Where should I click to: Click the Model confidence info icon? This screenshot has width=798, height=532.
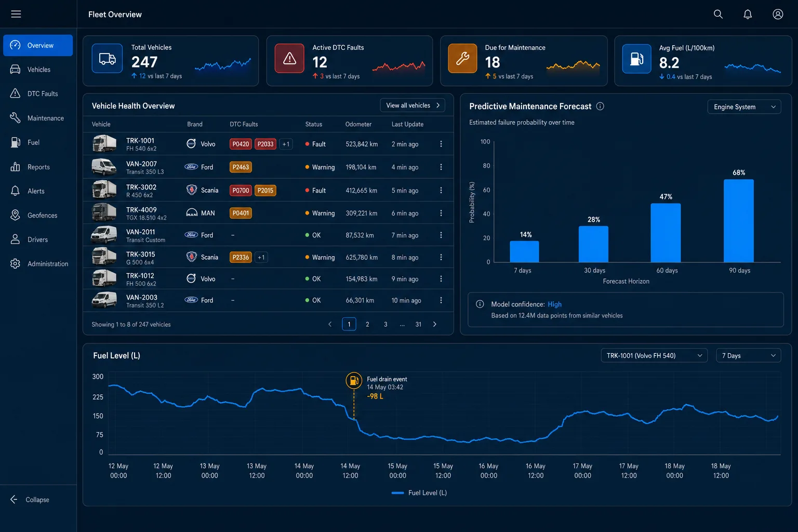pyautogui.click(x=480, y=304)
